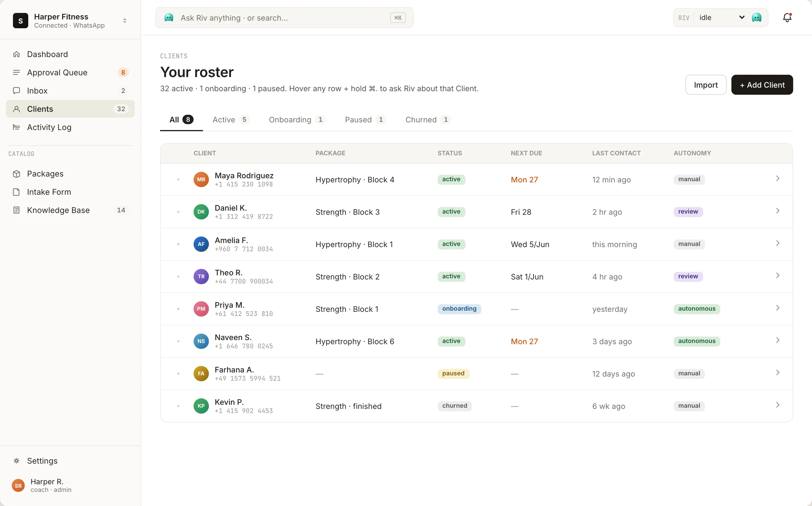Image resolution: width=812 pixels, height=506 pixels.
Task: Open Packages catalog link
Action: [70, 174]
